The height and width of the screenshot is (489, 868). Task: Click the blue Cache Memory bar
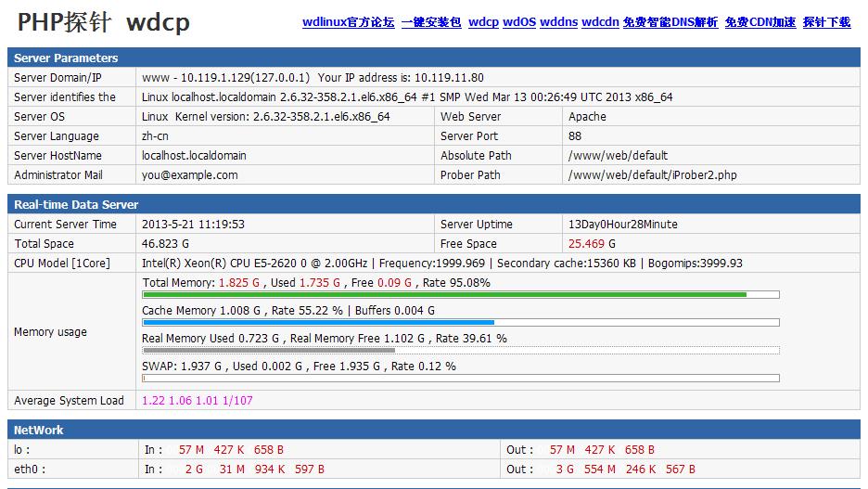[318, 323]
